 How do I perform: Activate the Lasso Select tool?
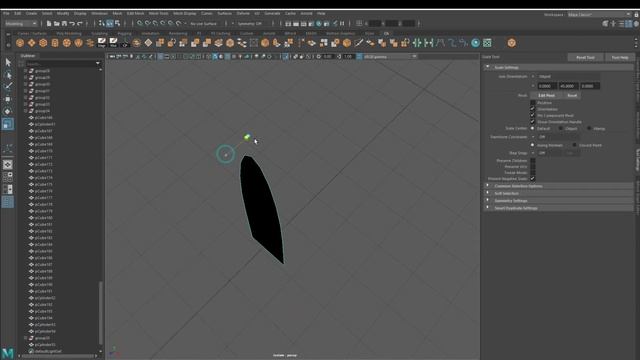click(x=8, y=75)
